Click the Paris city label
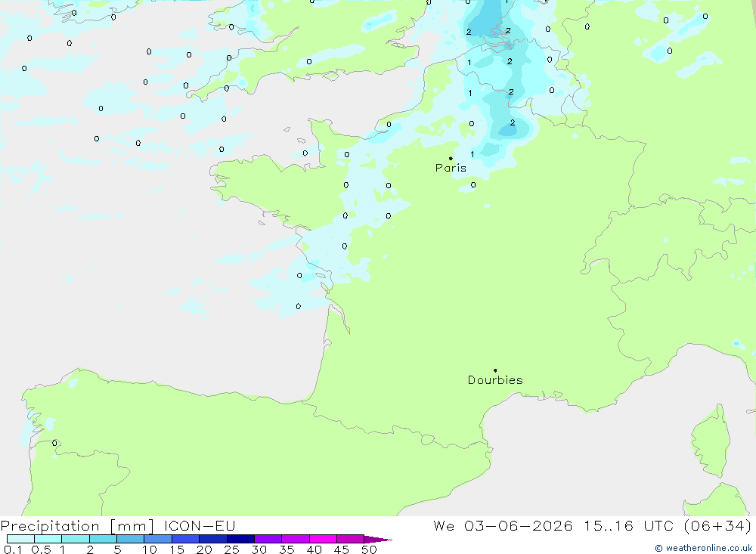This screenshot has height=554, width=756. [x=451, y=168]
